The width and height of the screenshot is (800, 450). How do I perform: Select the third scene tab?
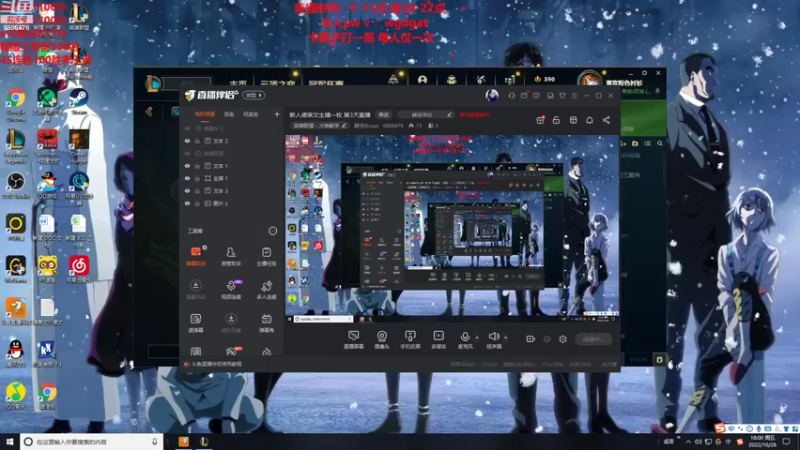coord(250,114)
